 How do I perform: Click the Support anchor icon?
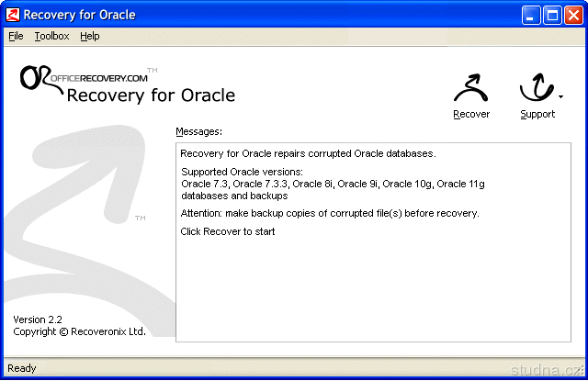tap(537, 87)
